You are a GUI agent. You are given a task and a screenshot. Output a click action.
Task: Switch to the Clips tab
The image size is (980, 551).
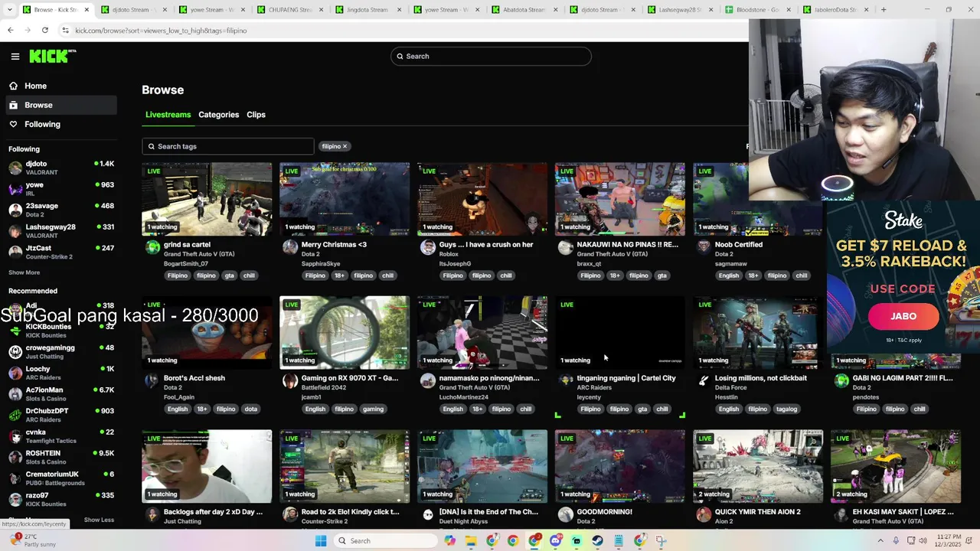[256, 115]
